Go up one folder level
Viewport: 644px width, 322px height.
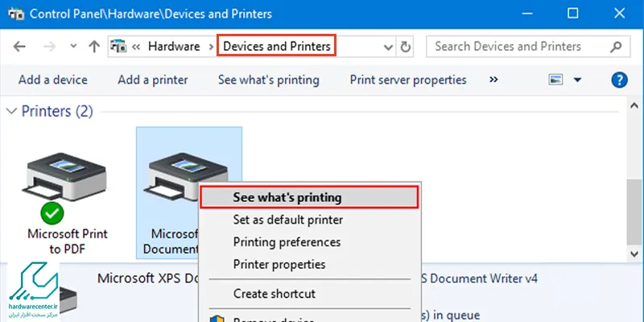(x=94, y=47)
